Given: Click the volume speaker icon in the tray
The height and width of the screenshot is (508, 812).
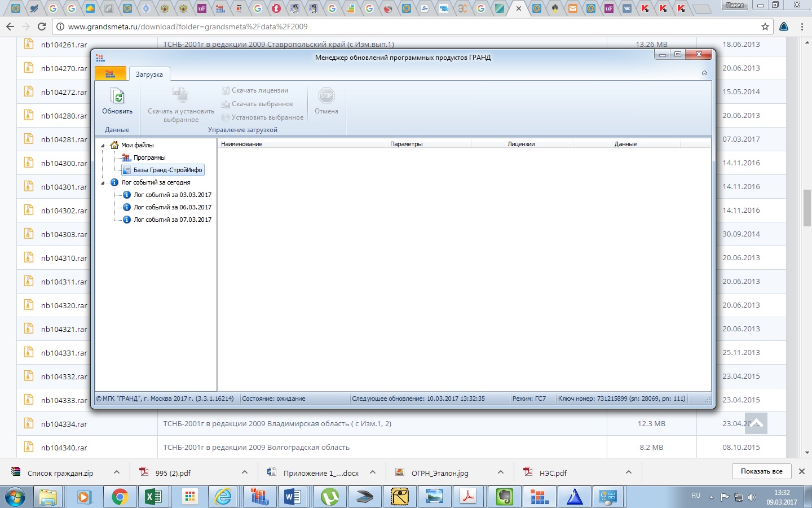Looking at the screenshot, I should (x=752, y=497).
